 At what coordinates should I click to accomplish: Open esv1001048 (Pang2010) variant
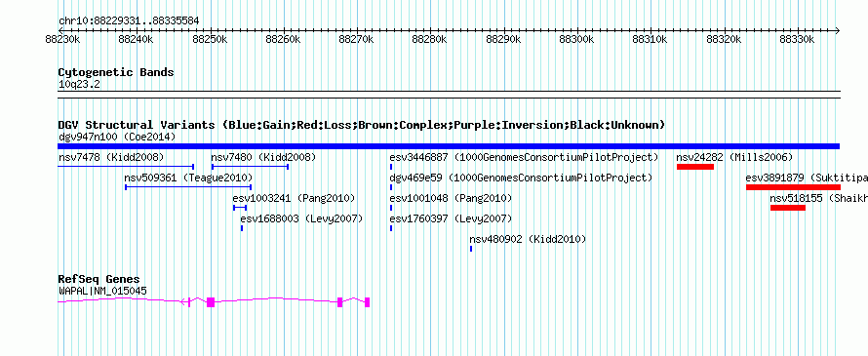pyautogui.click(x=452, y=198)
